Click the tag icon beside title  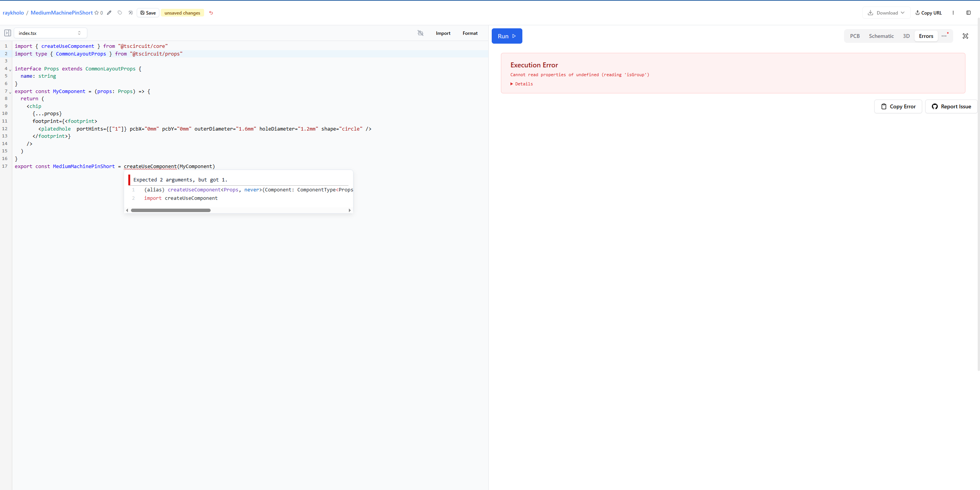[x=120, y=13]
